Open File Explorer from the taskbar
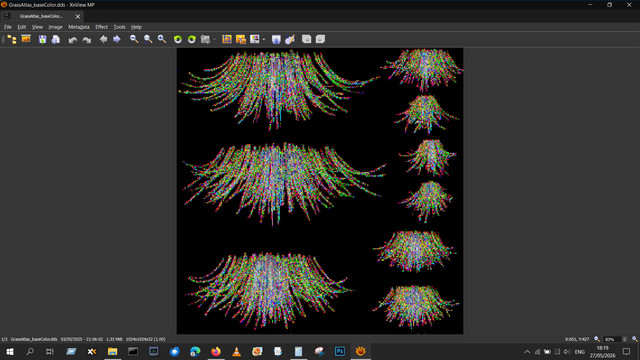This screenshot has width=640, height=360. click(x=112, y=351)
